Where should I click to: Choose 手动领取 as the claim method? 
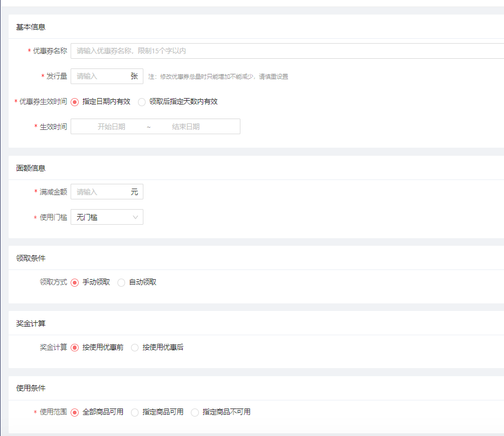(75, 282)
